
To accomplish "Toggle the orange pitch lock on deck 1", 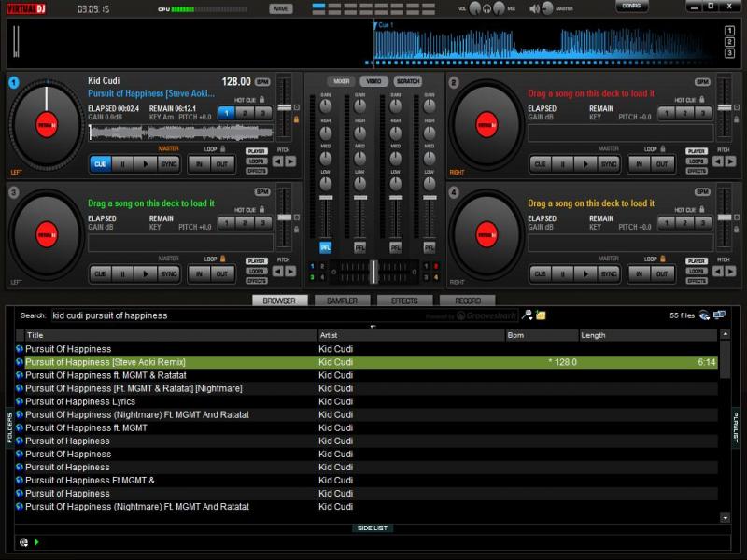I will point(296,119).
